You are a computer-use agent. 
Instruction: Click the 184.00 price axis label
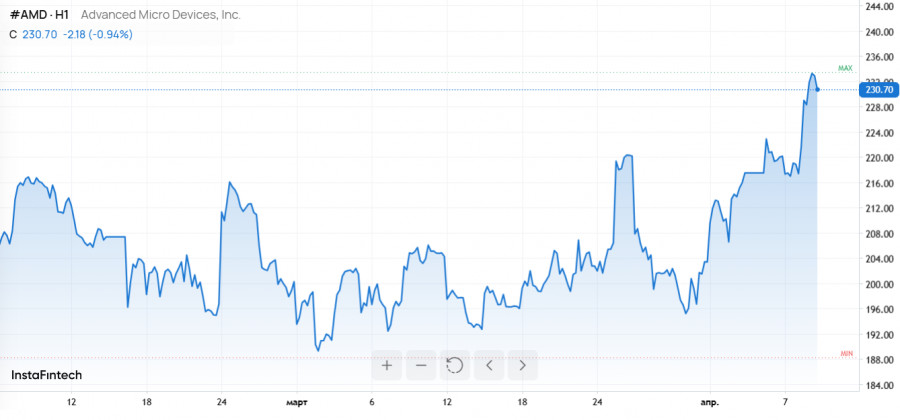pyautogui.click(x=879, y=385)
